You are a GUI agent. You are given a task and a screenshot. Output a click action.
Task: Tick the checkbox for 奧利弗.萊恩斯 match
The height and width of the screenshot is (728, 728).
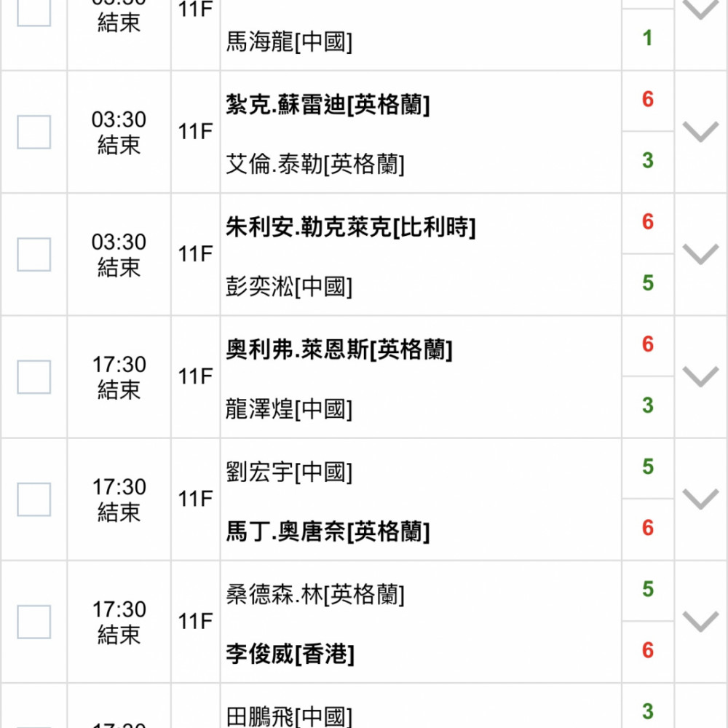coord(34,377)
